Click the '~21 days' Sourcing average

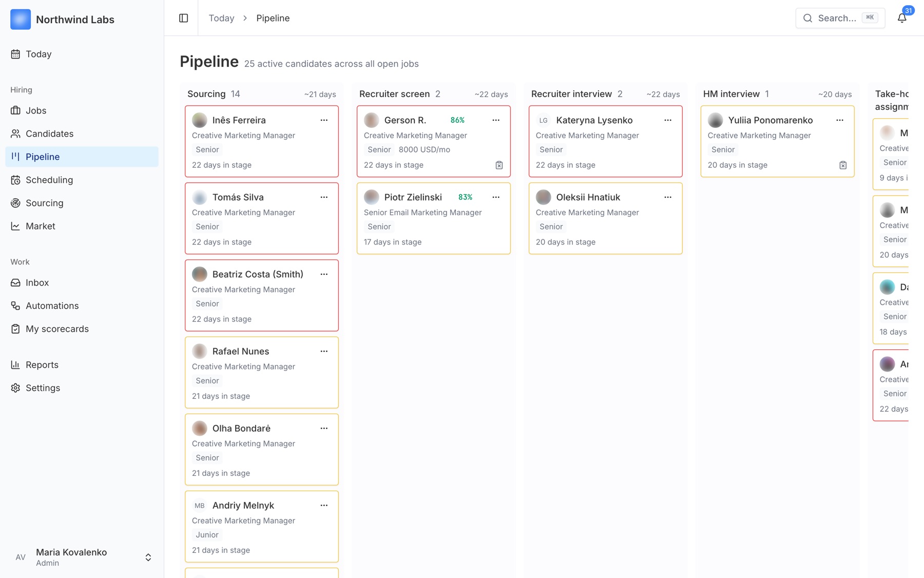[320, 95]
